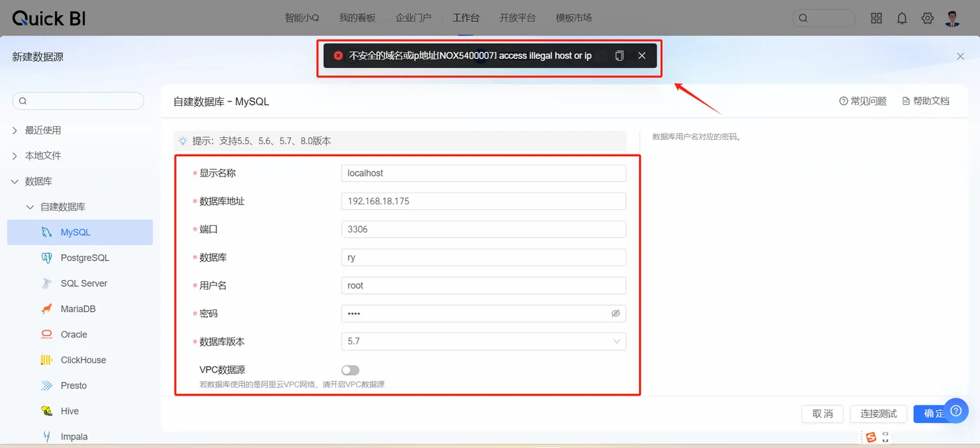Click the Sogou input method tray icon
Viewport: 980px width, 448px height.
point(871,437)
